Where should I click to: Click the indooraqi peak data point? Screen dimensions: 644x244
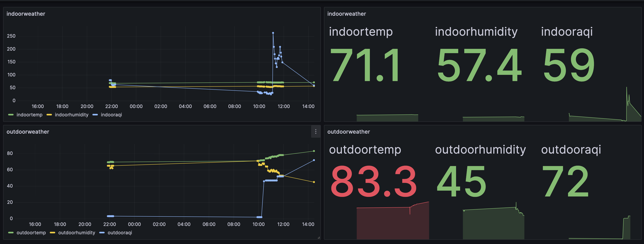pyautogui.click(x=273, y=33)
